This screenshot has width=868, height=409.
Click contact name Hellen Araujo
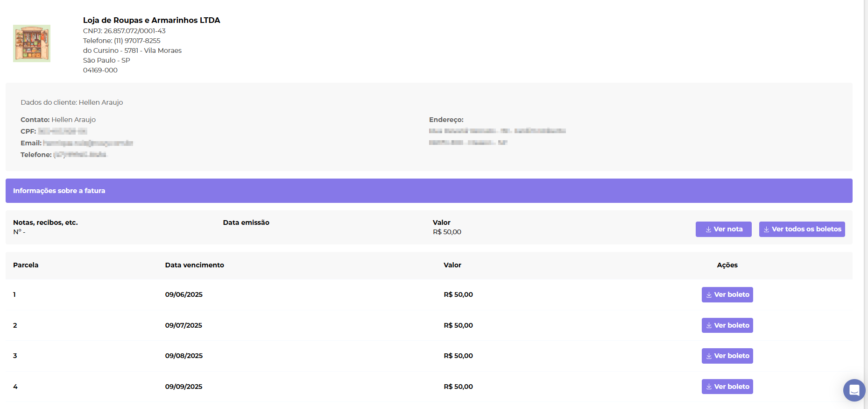(x=73, y=120)
